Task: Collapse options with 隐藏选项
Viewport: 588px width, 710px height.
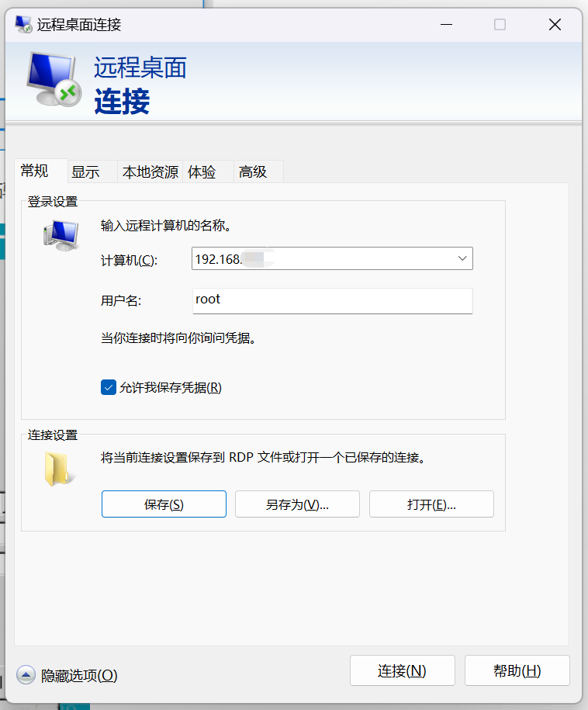Action: pos(78,675)
